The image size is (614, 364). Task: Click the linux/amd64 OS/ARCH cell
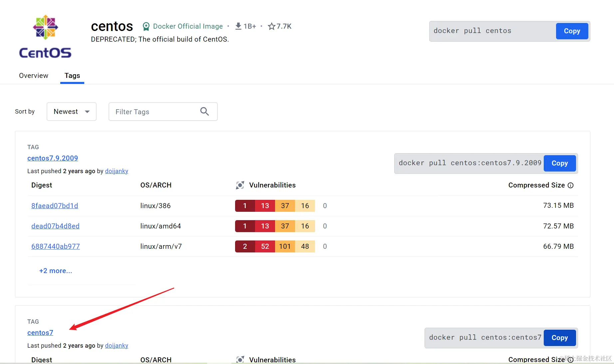[160, 226]
